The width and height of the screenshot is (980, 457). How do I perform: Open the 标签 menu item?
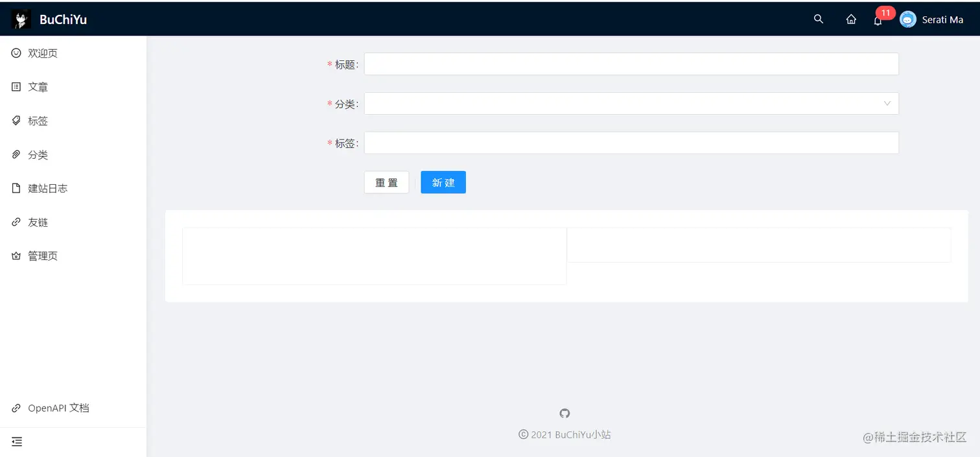click(73, 121)
